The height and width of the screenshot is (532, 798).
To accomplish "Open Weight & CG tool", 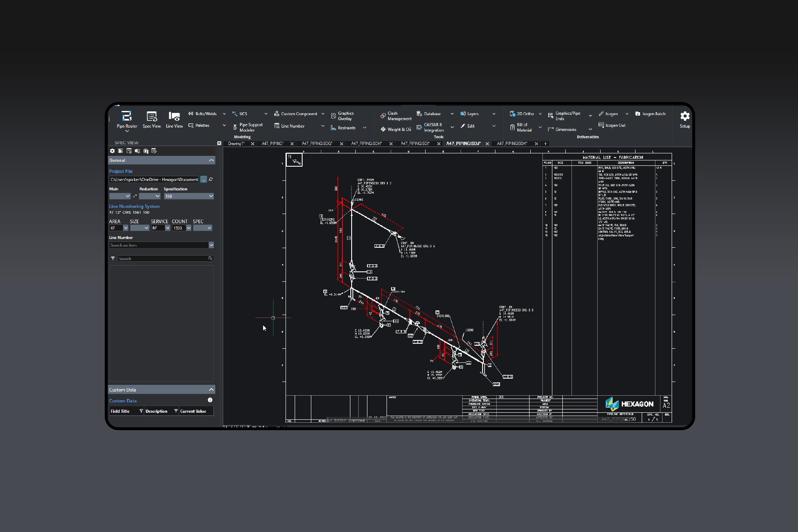I will pos(395,129).
